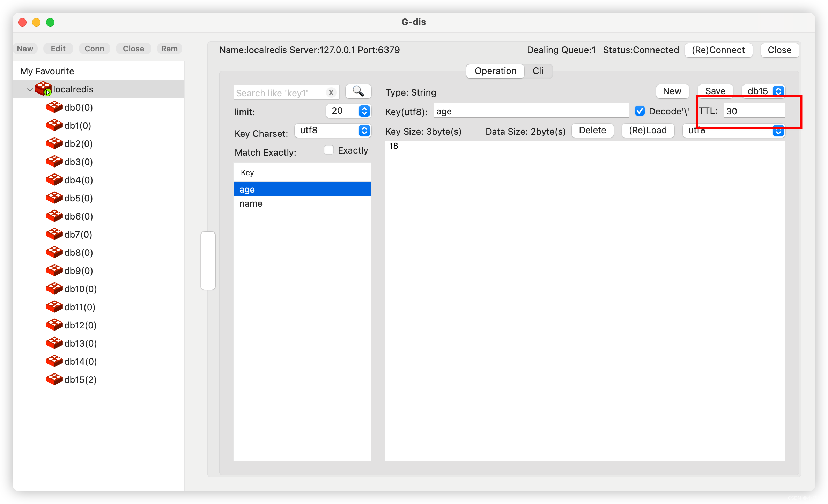The width and height of the screenshot is (828, 504).
Task: Toggle the Decode'\' checkbox
Action: (640, 111)
